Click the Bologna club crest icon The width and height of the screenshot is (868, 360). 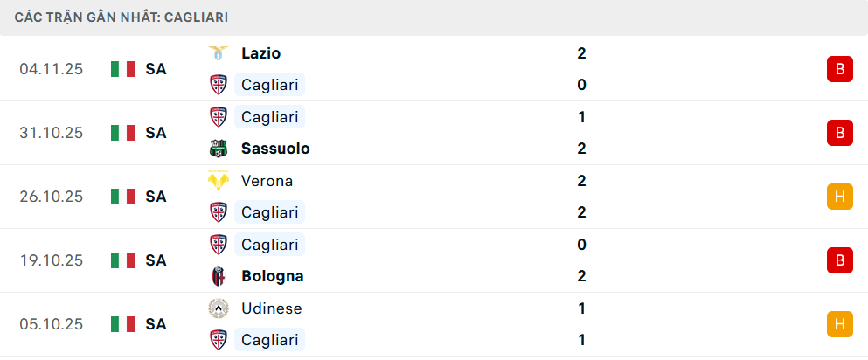[218, 276]
